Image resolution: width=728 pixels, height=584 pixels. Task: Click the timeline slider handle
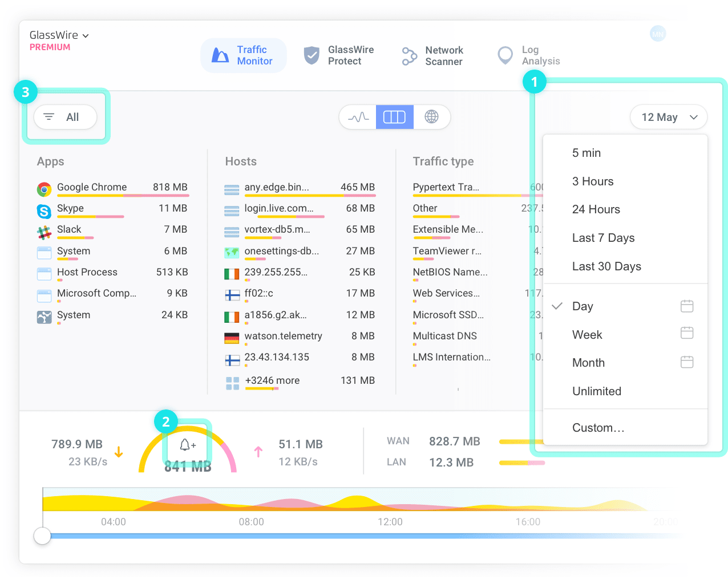42,536
